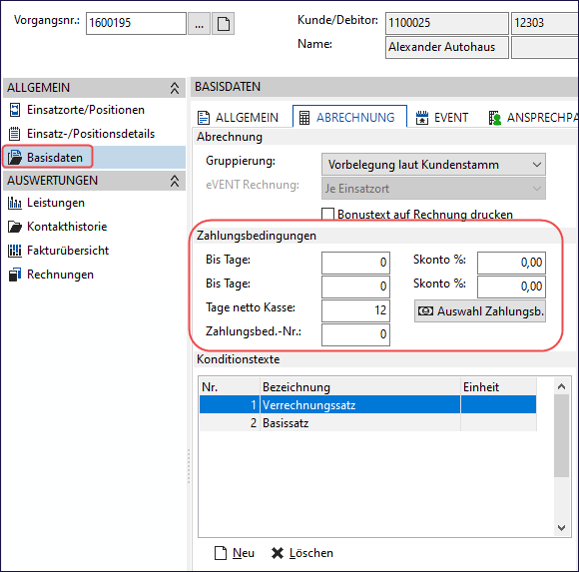Screen dimensions: 579x572
Task: Open the Gruppierung dropdown list
Action: pyautogui.click(x=433, y=164)
